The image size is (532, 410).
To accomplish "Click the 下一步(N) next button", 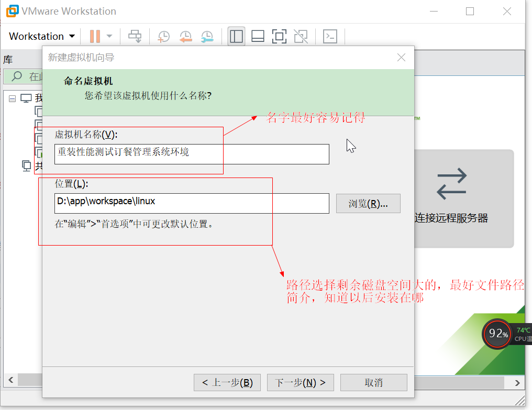I will point(300,382).
